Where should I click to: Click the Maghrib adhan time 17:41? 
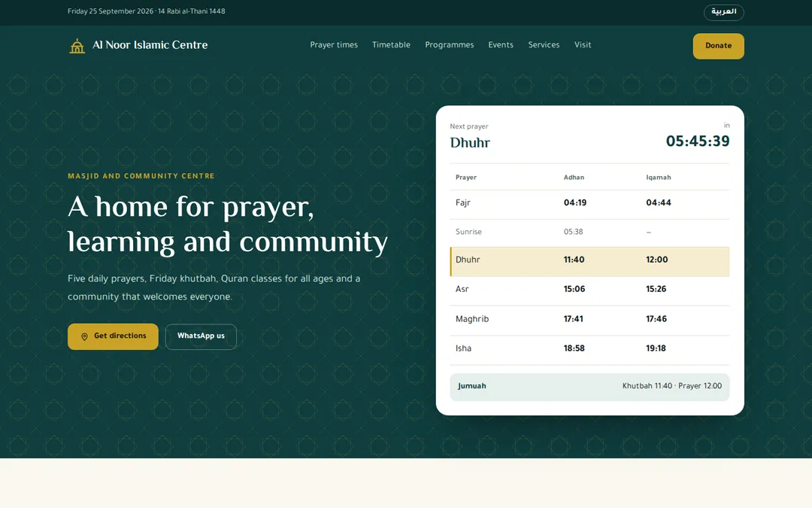(x=573, y=319)
